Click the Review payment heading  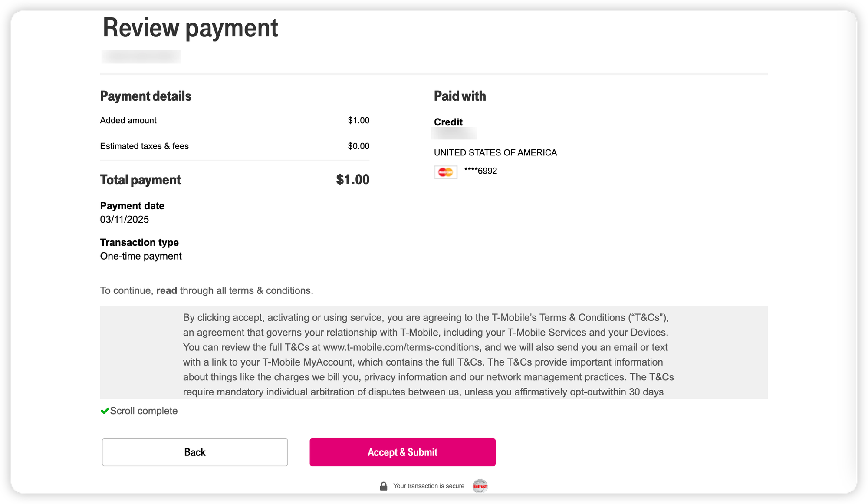click(x=190, y=28)
